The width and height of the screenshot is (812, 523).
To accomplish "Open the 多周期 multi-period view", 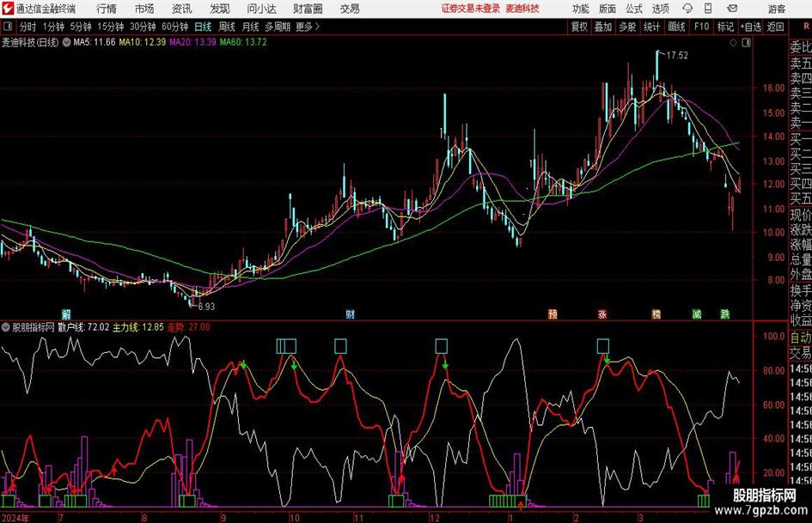I will click(278, 27).
